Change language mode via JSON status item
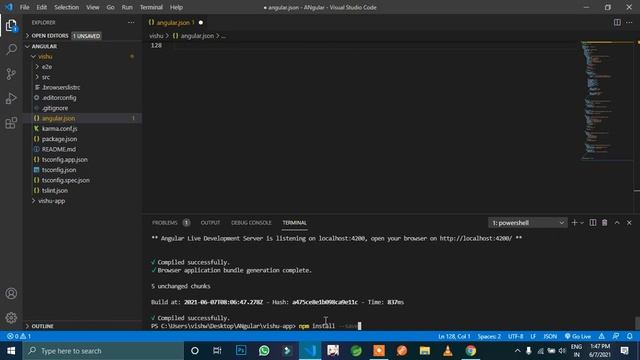 point(550,336)
